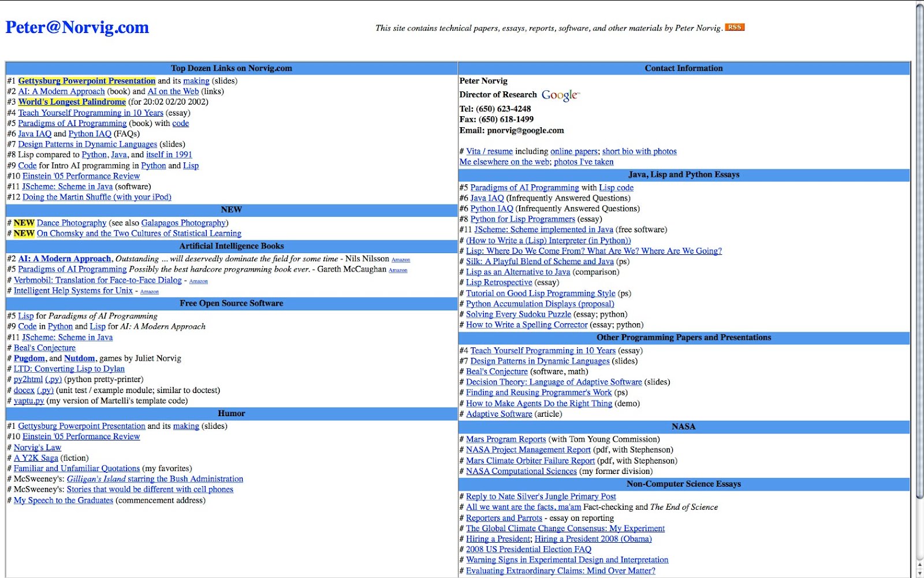The image size is (924, 578).
Task: Open Python Accumulation Displays (proposal)
Action: (x=540, y=304)
